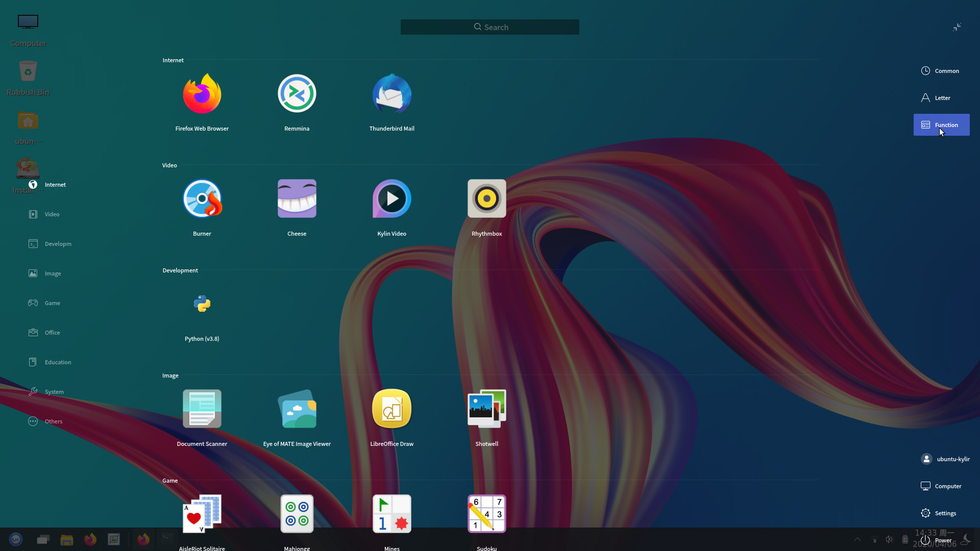Screen dimensions: 980x551
Task: Open the terminal icon in taskbar
Action: coord(167,538)
